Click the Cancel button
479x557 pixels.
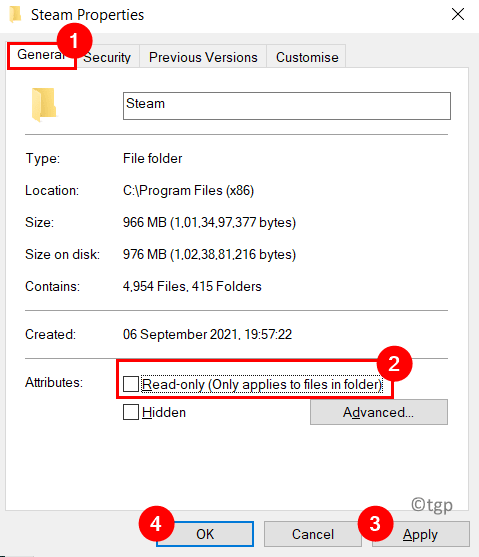point(313,534)
